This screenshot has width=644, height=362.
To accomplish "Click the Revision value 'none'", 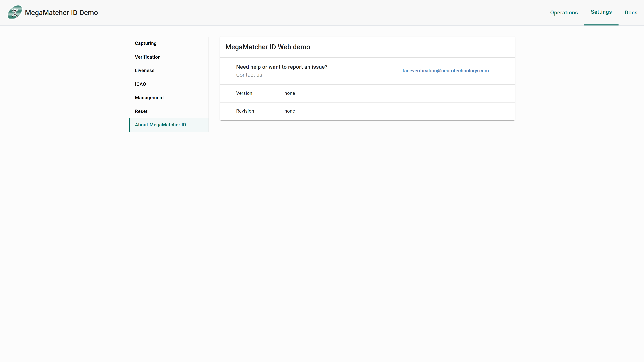I will click(x=289, y=111).
